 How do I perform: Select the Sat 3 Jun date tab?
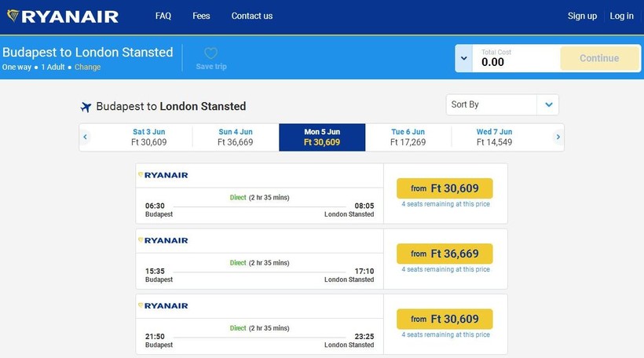[x=149, y=137]
